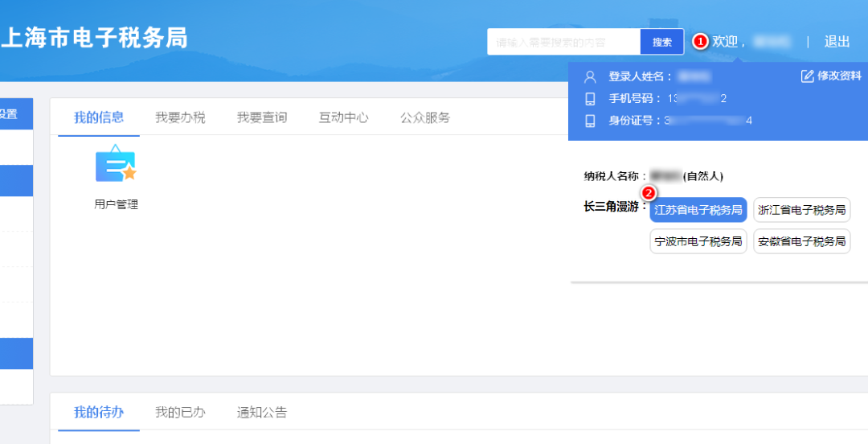Switch to the 公众服务 tab
The height and width of the screenshot is (444, 868).
pyautogui.click(x=425, y=117)
